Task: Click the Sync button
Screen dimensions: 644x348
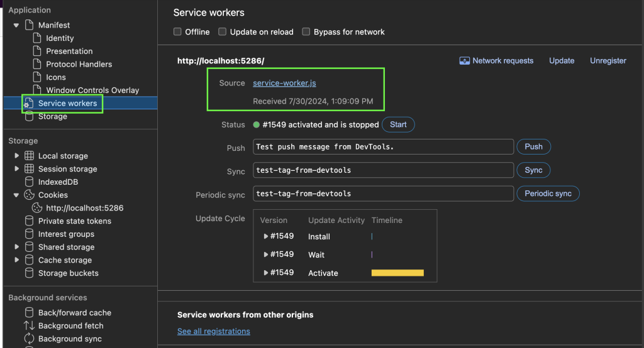Action: point(533,170)
